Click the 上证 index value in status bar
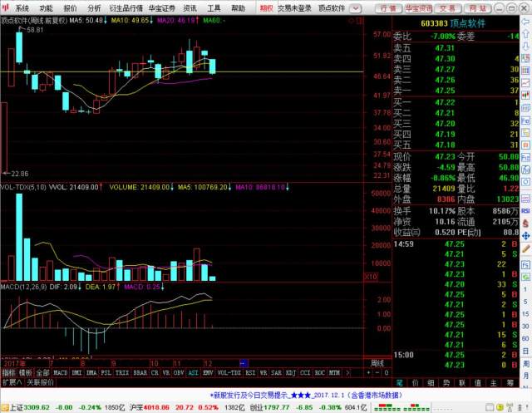 coord(35,407)
